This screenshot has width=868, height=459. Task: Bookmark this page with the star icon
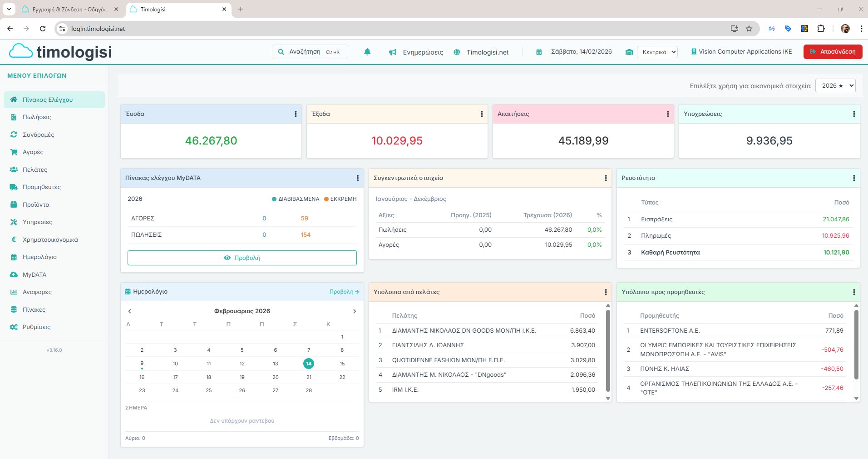click(749, 29)
